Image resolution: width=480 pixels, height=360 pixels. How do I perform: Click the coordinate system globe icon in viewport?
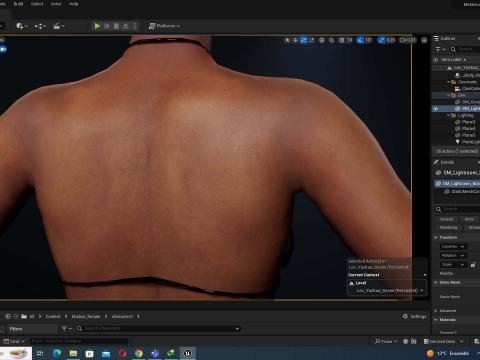click(x=322, y=40)
